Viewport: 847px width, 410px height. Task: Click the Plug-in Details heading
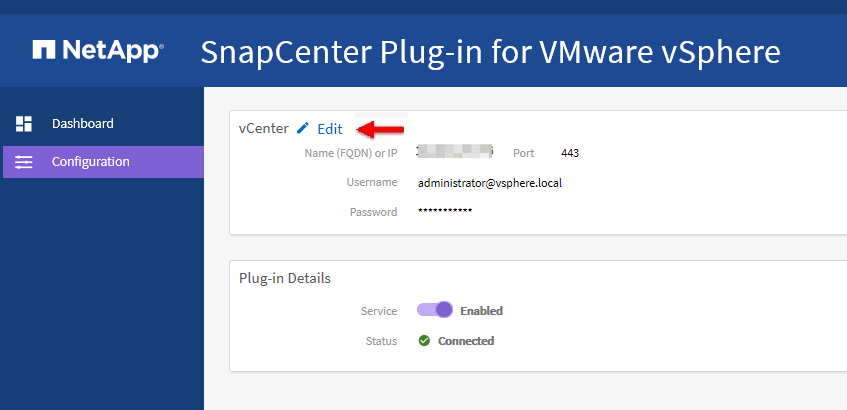(285, 278)
